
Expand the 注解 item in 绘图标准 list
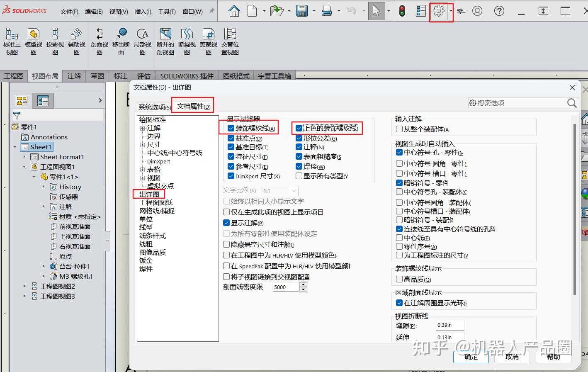[142, 128]
